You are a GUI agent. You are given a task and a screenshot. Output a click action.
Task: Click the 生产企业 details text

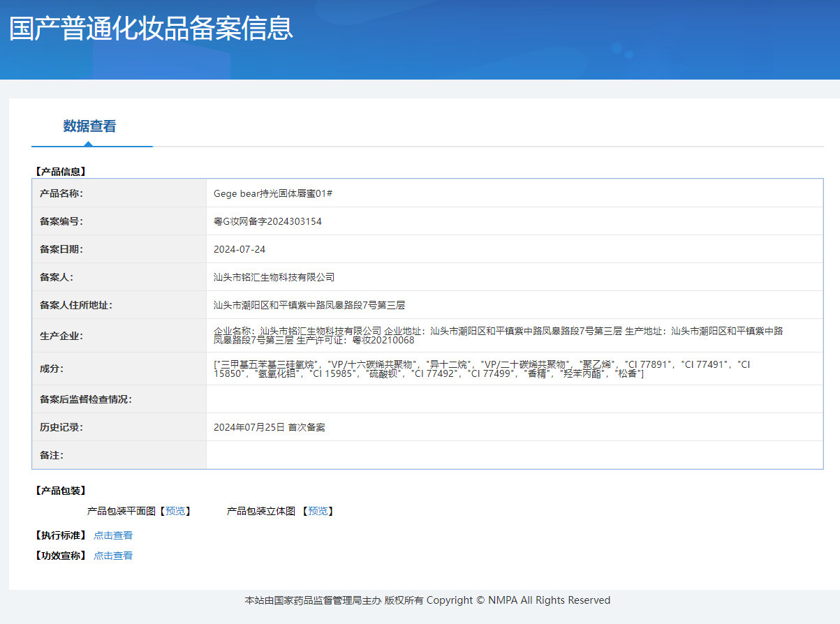coord(497,335)
